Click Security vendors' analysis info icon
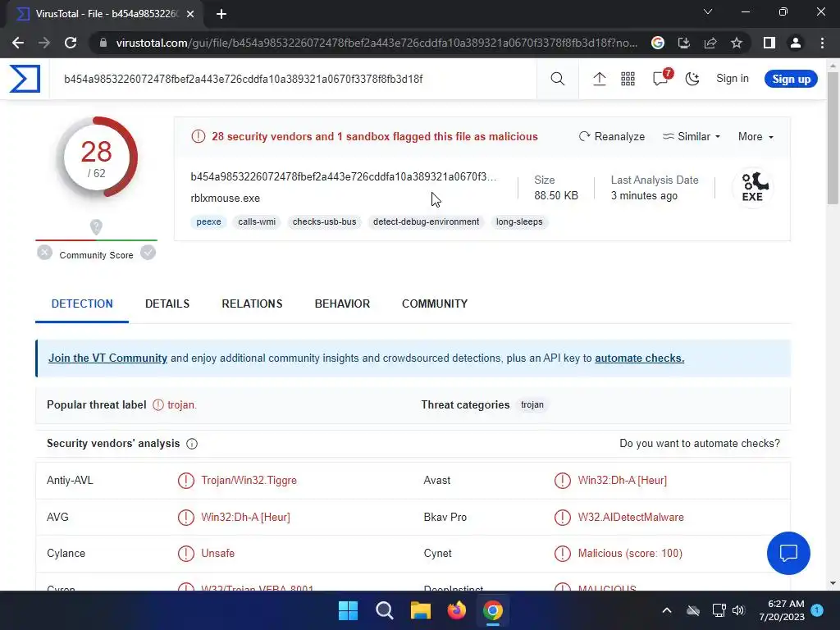 192,444
